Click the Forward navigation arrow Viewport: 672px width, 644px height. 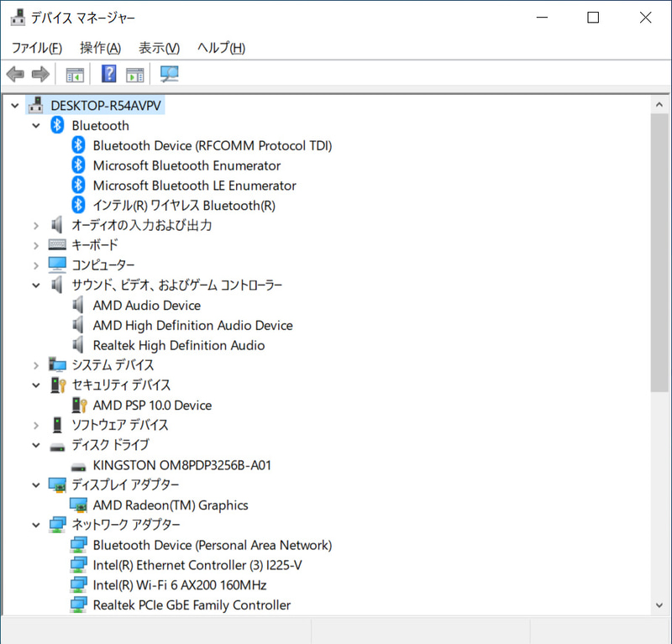(40, 74)
